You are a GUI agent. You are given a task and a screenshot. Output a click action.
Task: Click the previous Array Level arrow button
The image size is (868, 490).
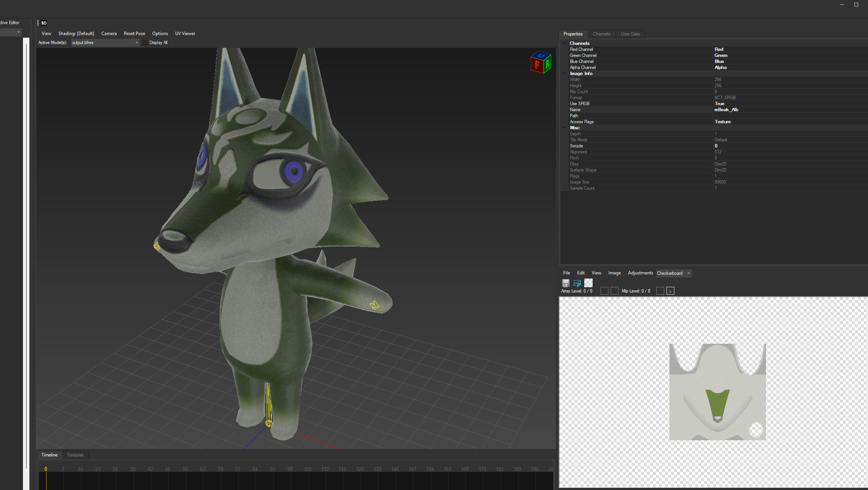coord(604,291)
